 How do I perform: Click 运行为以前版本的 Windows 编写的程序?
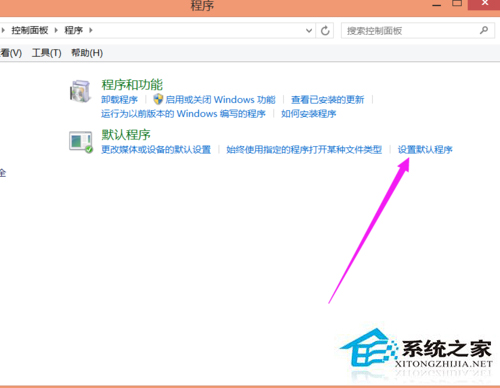[183, 114]
